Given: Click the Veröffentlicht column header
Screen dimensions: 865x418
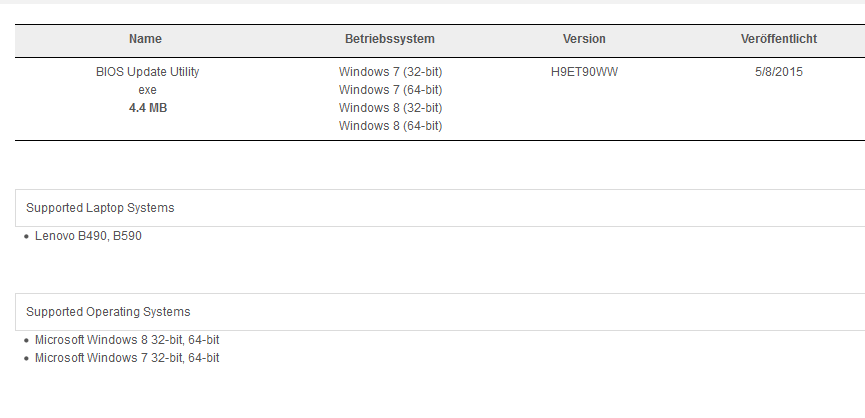Looking at the screenshot, I should (x=779, y=39).
